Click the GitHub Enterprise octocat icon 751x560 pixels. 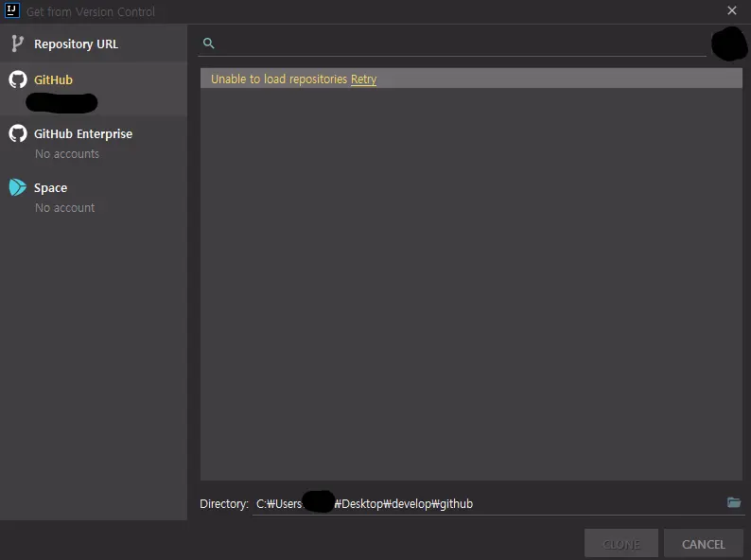pyautogui.click(x=18, y=133)
